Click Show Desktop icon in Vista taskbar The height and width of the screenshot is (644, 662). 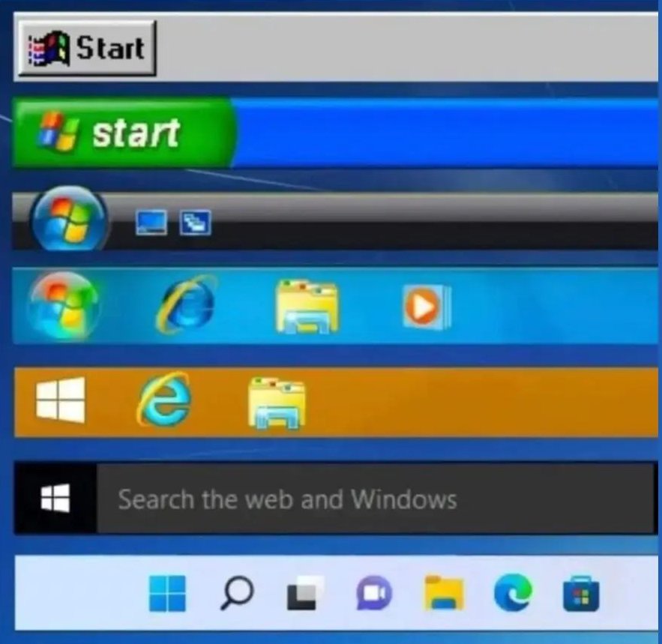tap(151, 222)
